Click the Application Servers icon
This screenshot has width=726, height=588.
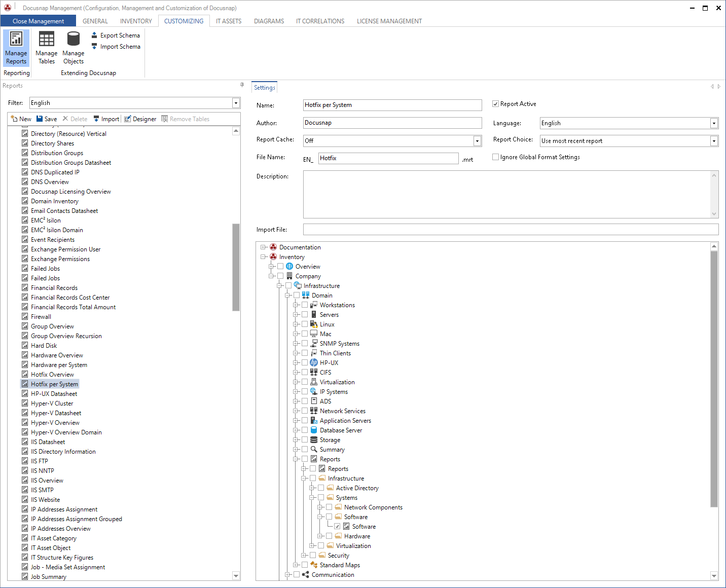[x=314, y=420]
